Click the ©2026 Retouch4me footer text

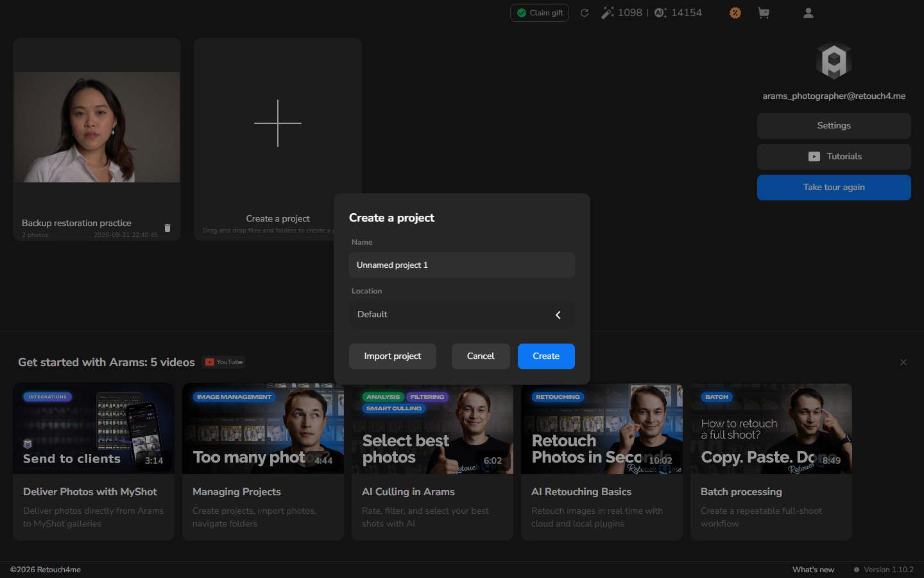46,570
